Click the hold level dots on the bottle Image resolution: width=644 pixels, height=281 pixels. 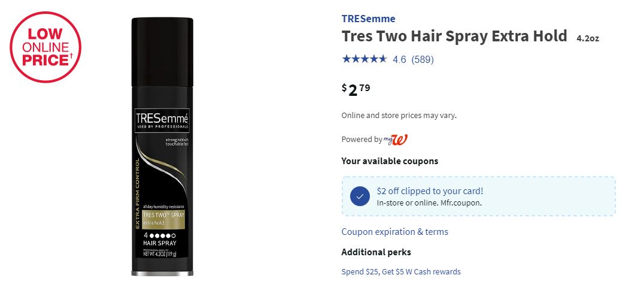(162, 235)
